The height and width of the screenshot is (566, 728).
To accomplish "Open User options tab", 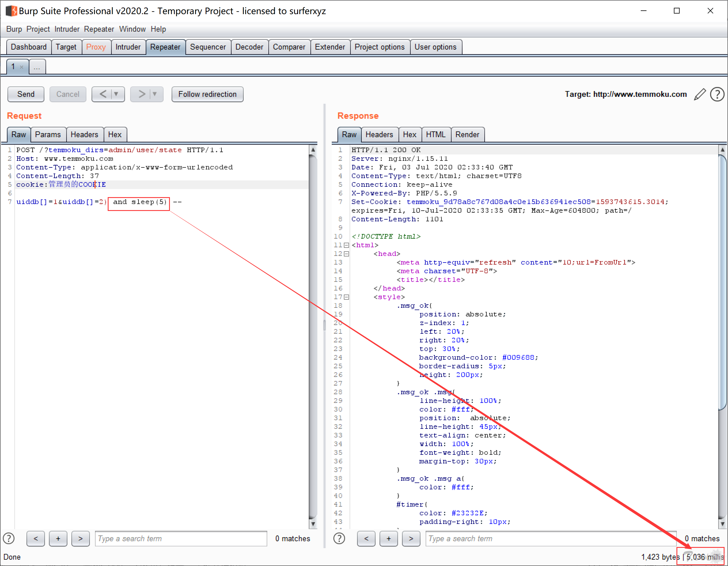I will coord(436,47).
